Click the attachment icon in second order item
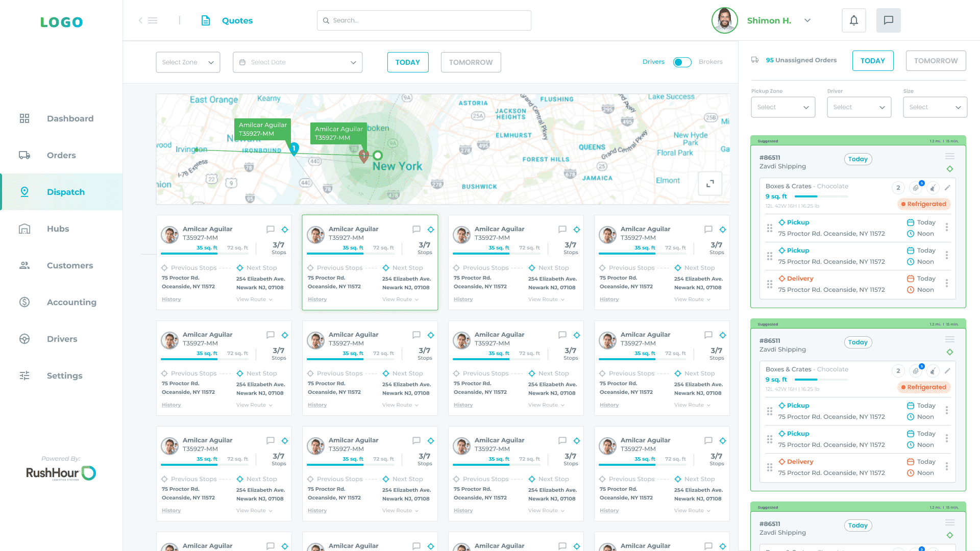Viewport: 980px width, 551px height. point(916,371)
